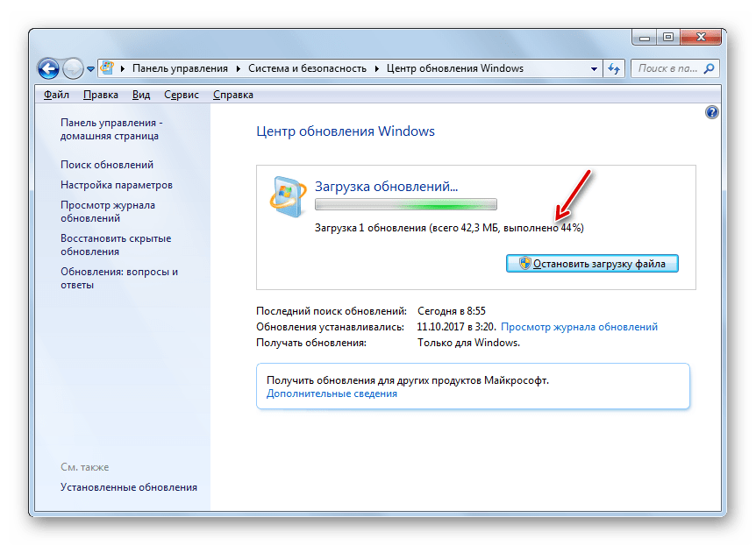Click the Forward navigation arrow button

tap(73, 68)
